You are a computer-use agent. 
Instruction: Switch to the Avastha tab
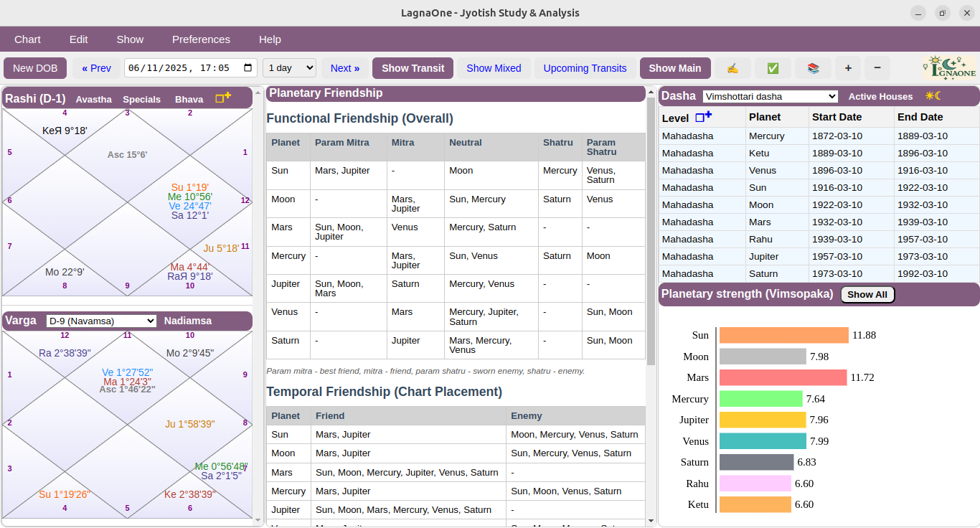pyautogui.click(x=93, y=99)
